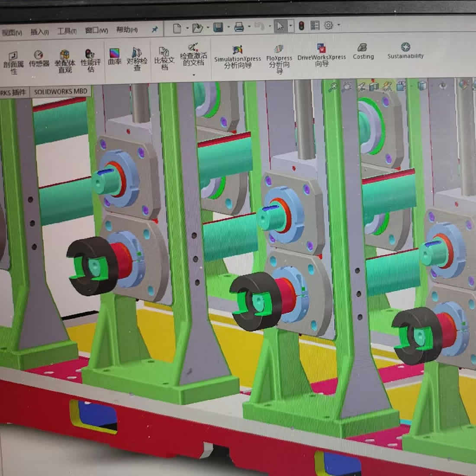Viewport: 476px width, 476px height.
Task: Open the Compare Documents (比较文档) tool
Action: click(164, 58)
